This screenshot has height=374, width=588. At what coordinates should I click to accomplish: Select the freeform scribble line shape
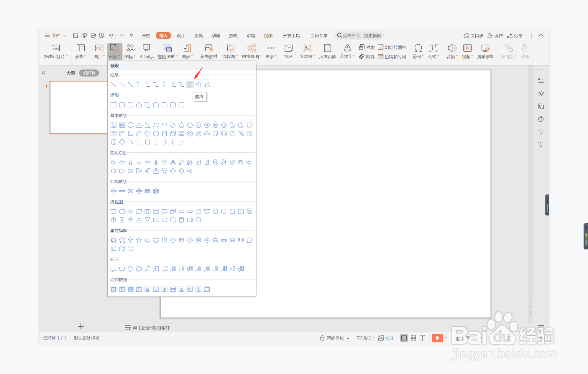tap(207, 85)
